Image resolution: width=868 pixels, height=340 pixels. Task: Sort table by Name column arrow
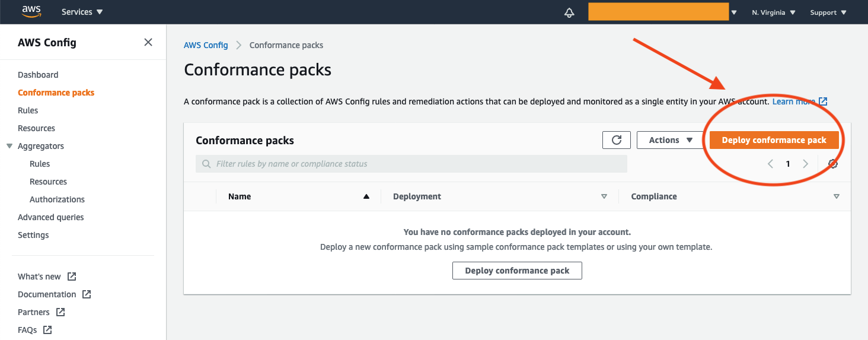[366, 196]
